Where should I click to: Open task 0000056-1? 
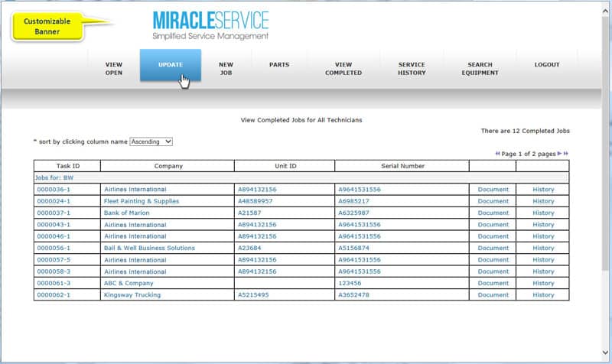pos(54,248)
